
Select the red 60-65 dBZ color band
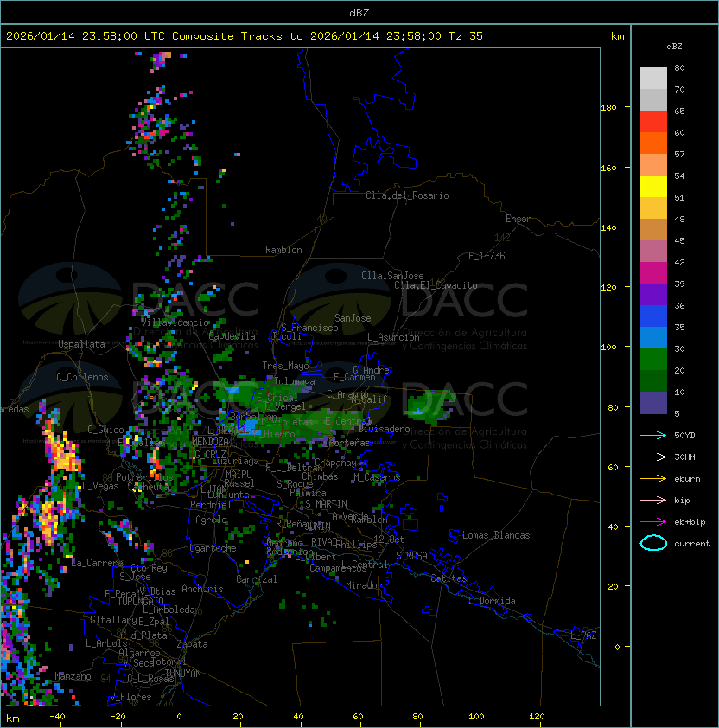point(653,122)
